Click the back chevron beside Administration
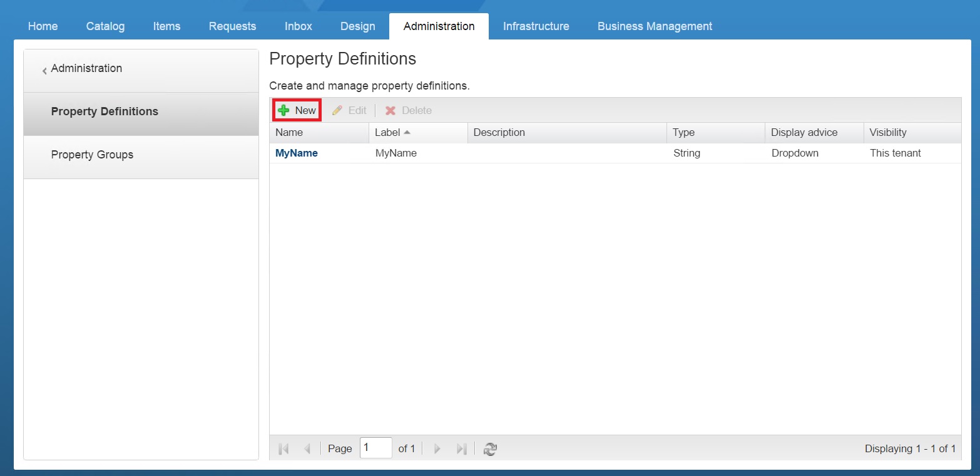 (x=44, y=71)
